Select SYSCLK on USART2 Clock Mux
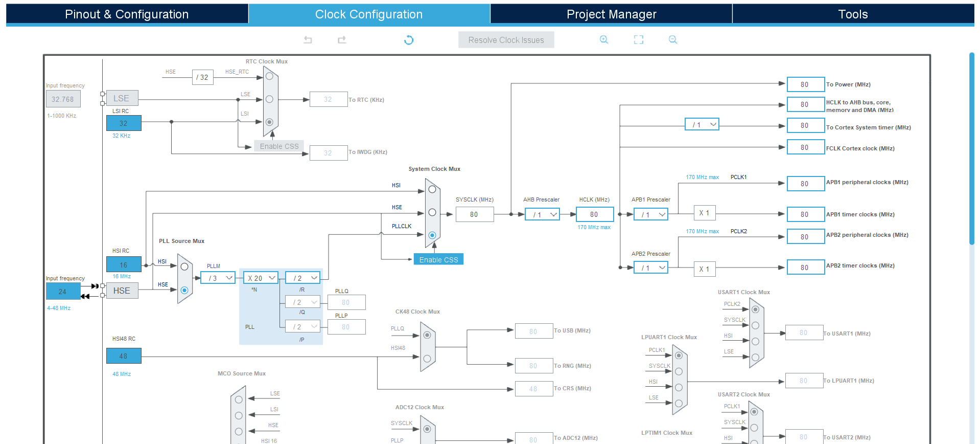Image resolution: width=980 pixels, height=444 pixels. (x=754, y=428)
